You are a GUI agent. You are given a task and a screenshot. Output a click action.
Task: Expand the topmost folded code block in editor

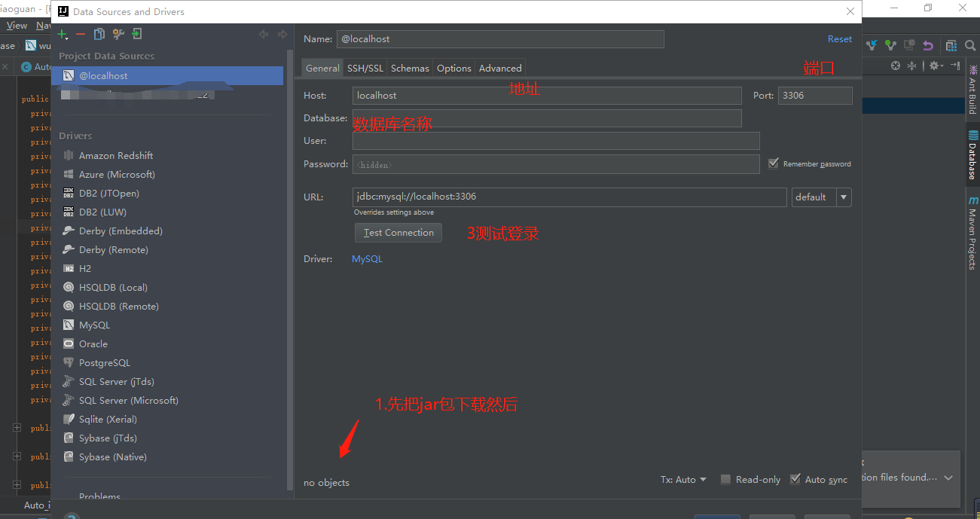pos(17,428)
